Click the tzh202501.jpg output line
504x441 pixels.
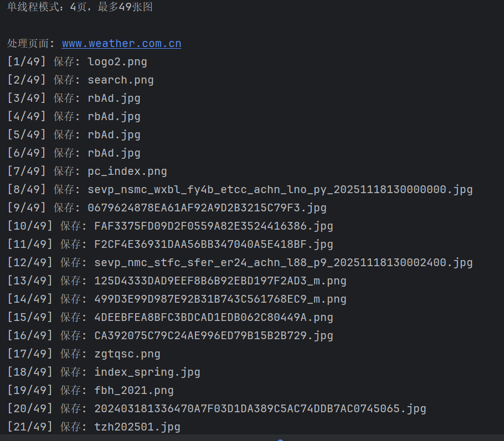[94, 427]
